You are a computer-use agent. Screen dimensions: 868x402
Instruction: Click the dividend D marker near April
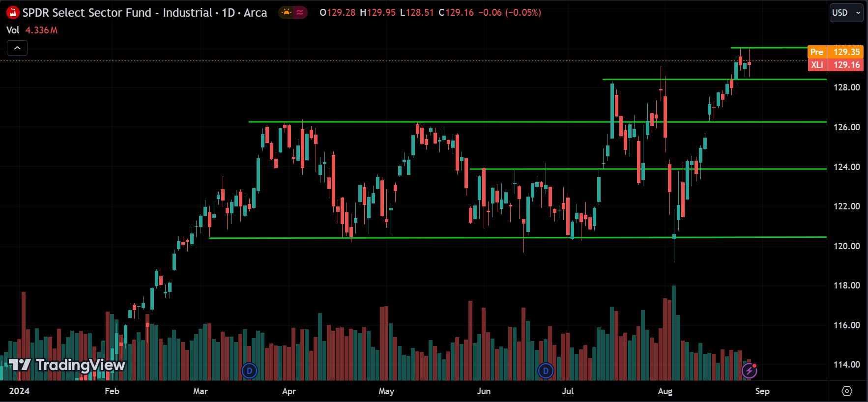tap(250, 371)
